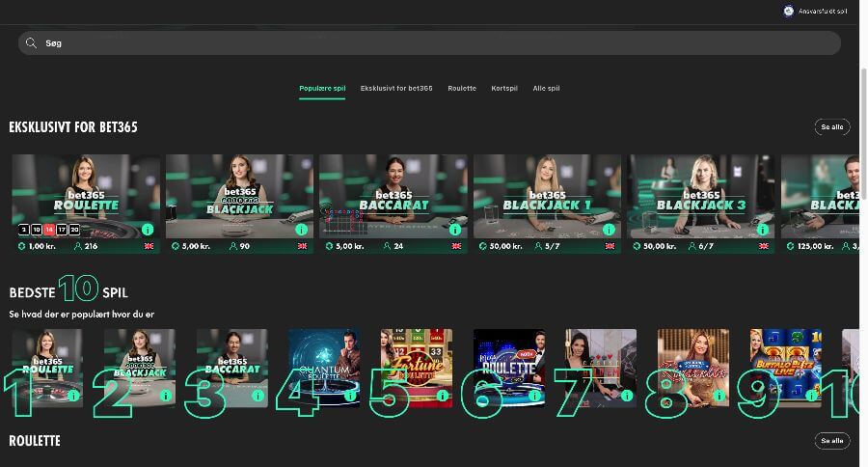Click UK flag on bet365 Roulette card
The width and height of the screenshot is (868, 467).
point(149,246)
